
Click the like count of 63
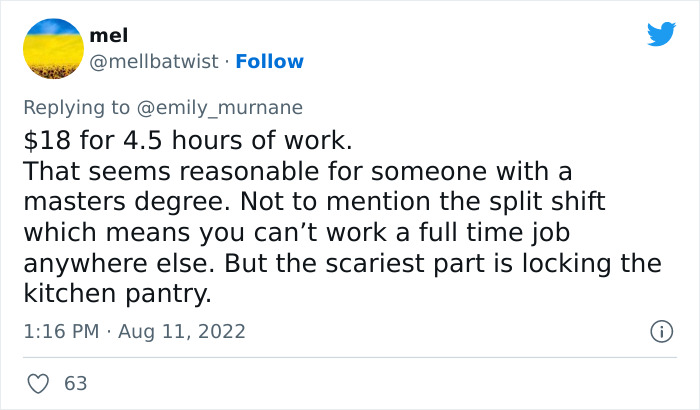[75, 383]
